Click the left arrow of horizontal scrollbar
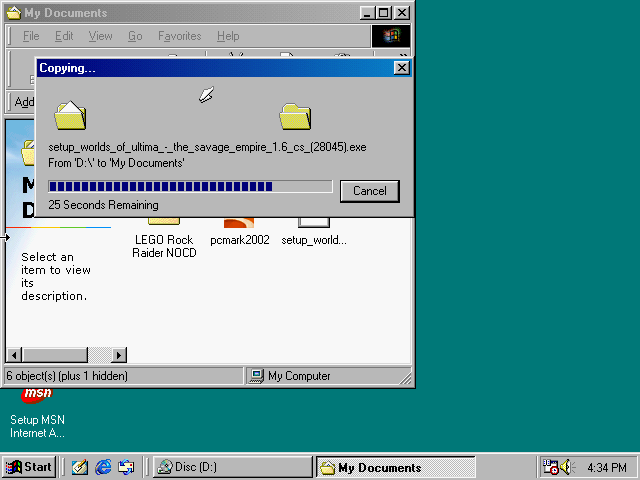640x480 pixels. pyautogui.click(x=14, y=355)
